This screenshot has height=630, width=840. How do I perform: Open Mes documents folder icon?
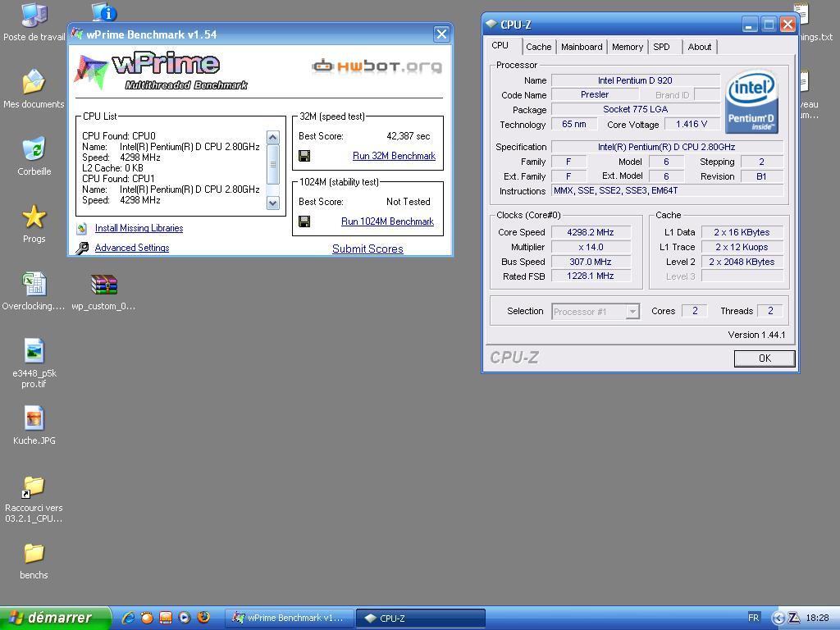pos(34,81)
